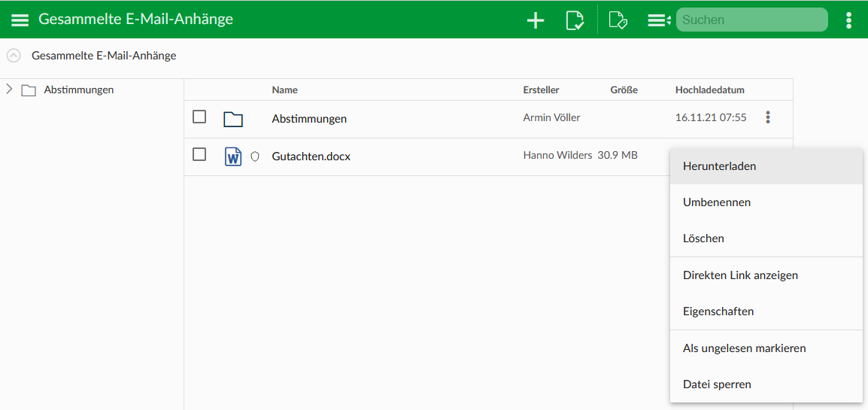
Task: Open the Gutachten.docx file name
Action: click(x=311, y=156)
